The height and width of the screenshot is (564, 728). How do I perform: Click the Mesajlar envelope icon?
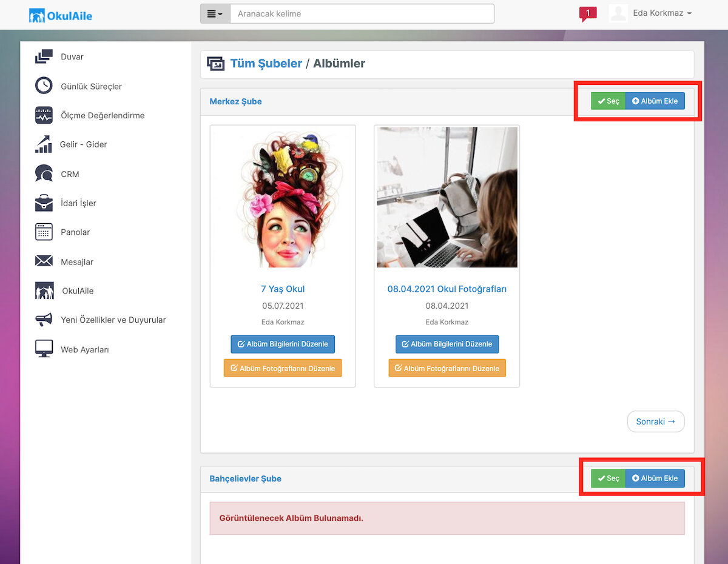(44, 261)
